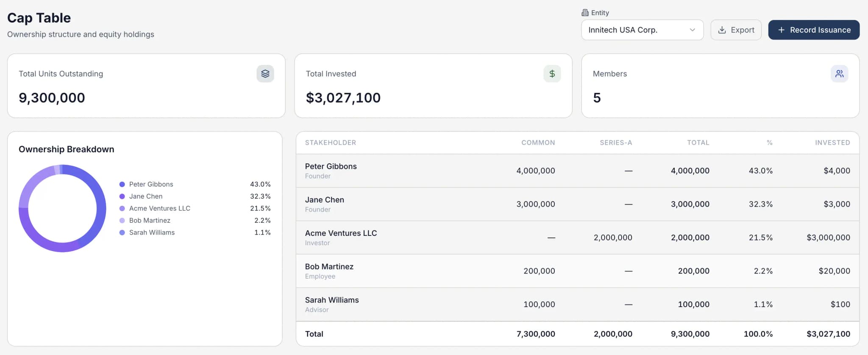Click the INVESTED column header
This screenshot has width=868, height=355.
pyautogui.click(x=832, y=143)
